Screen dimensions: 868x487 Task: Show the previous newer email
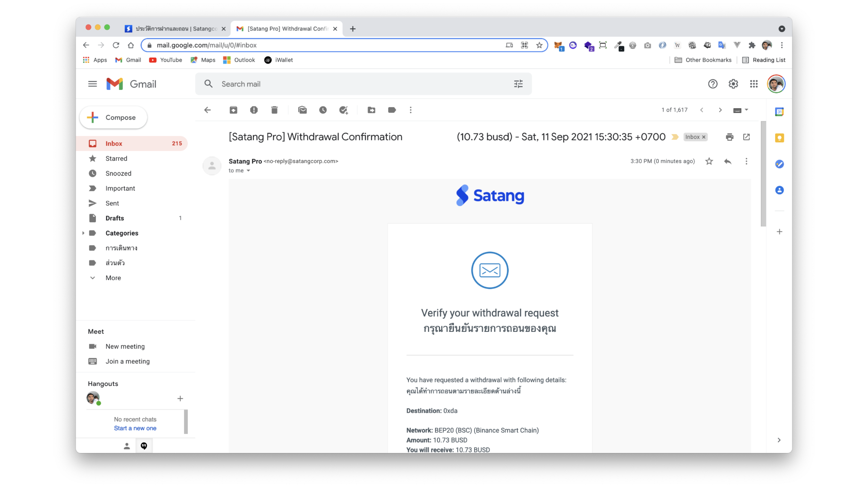pyautogui.click(x=702, y=110)
